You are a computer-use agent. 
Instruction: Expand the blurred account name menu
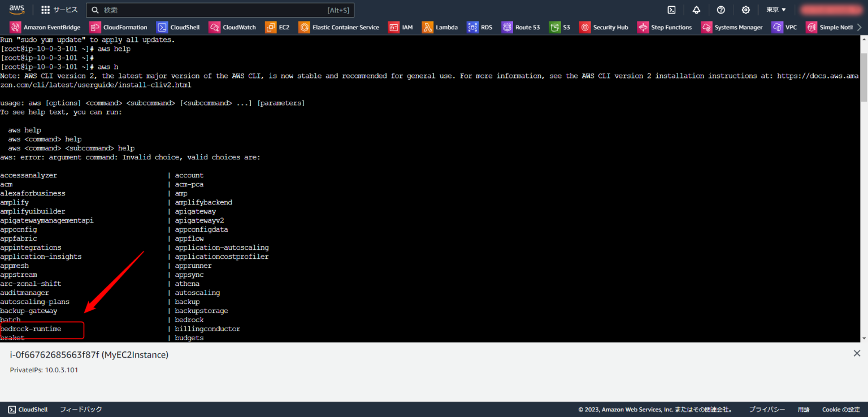coord(830,10)
